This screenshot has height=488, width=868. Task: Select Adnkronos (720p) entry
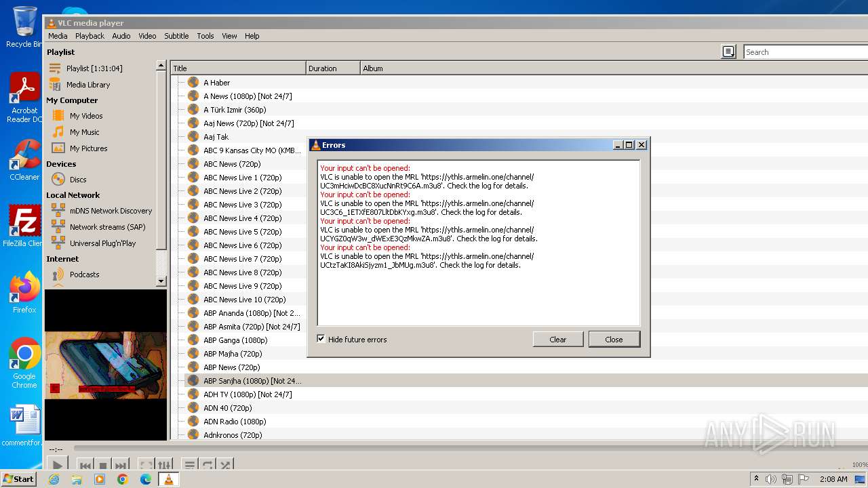point(233,435)
